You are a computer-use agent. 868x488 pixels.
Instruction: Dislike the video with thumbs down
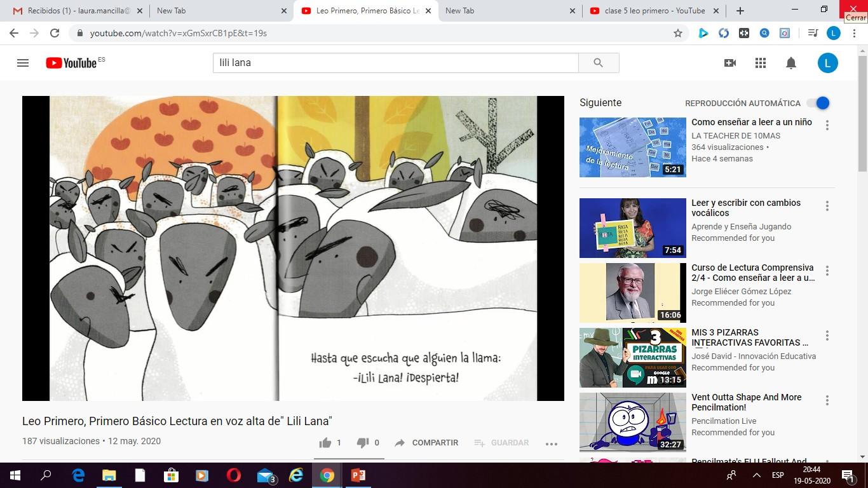point(368,443)
